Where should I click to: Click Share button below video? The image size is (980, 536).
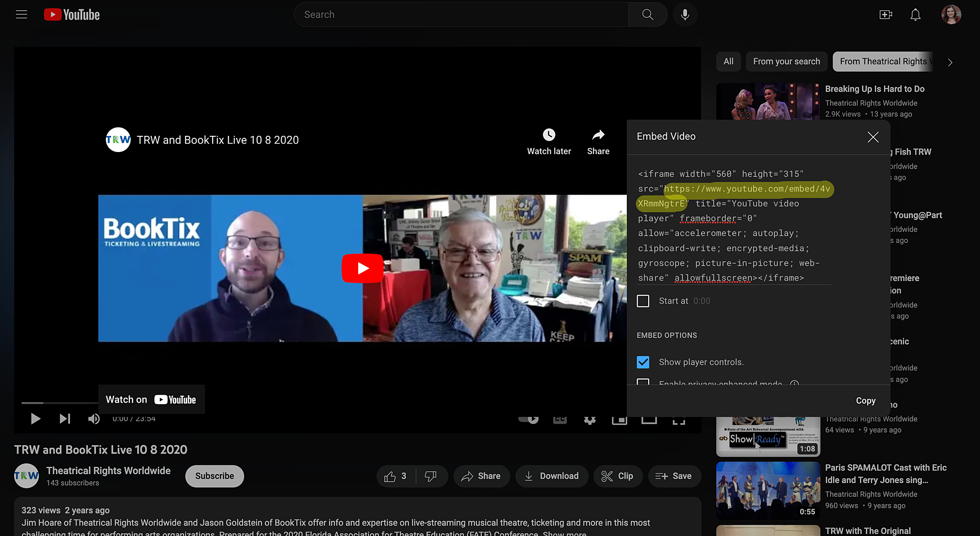pos(482,476)
